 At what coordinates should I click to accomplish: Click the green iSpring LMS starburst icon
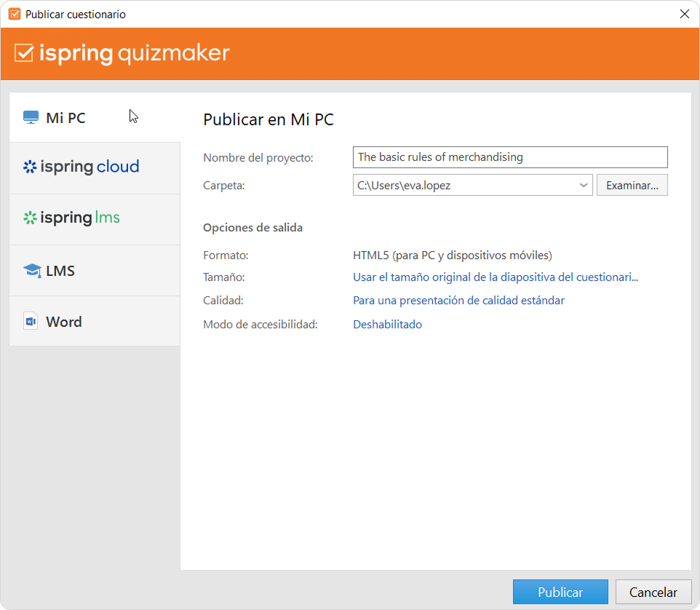pyautogui.click(x=30, y=218)
